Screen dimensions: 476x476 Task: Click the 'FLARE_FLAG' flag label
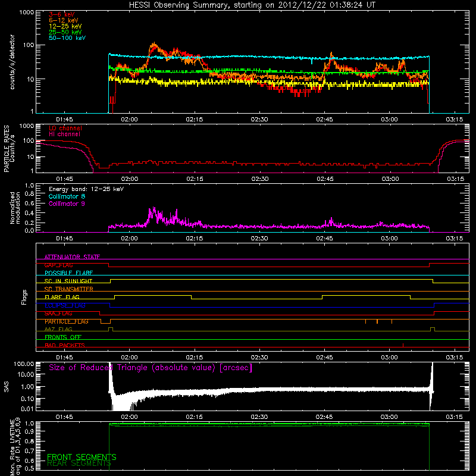62,297
